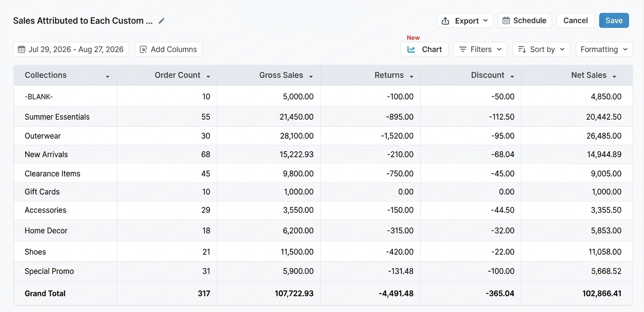Click the Schedule calendar icon

(x=506, y=21)
